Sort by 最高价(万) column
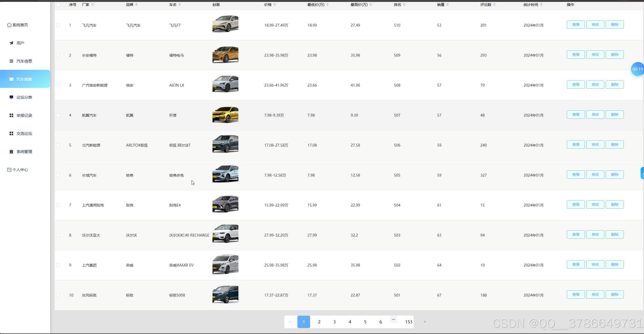 click(371, 5)
